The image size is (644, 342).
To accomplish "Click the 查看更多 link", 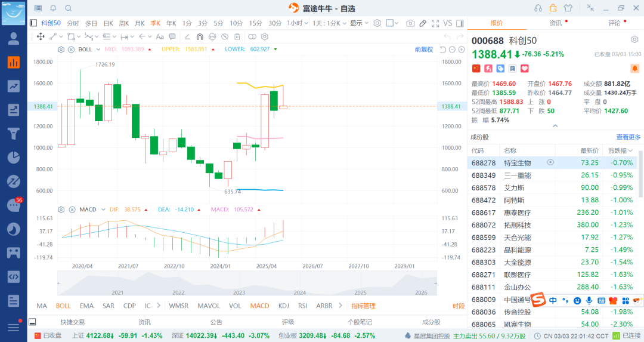I will [628, 137].
